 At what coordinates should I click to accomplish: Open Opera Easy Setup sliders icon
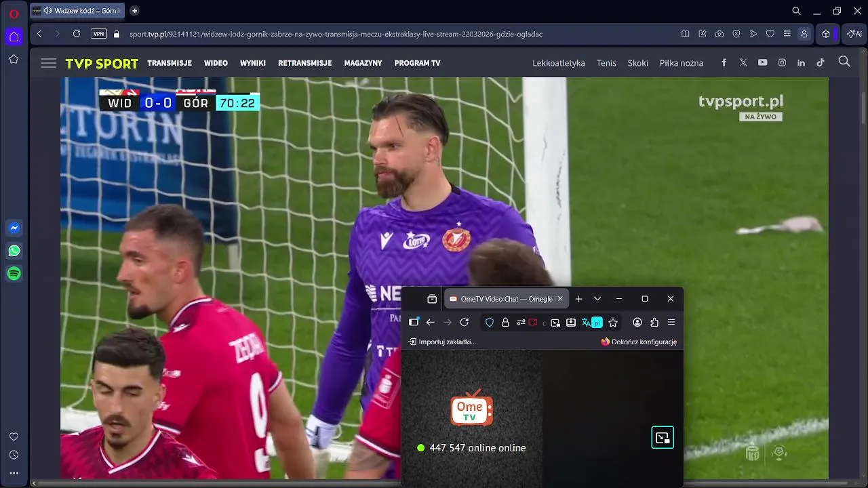click(x=787, y=34)
